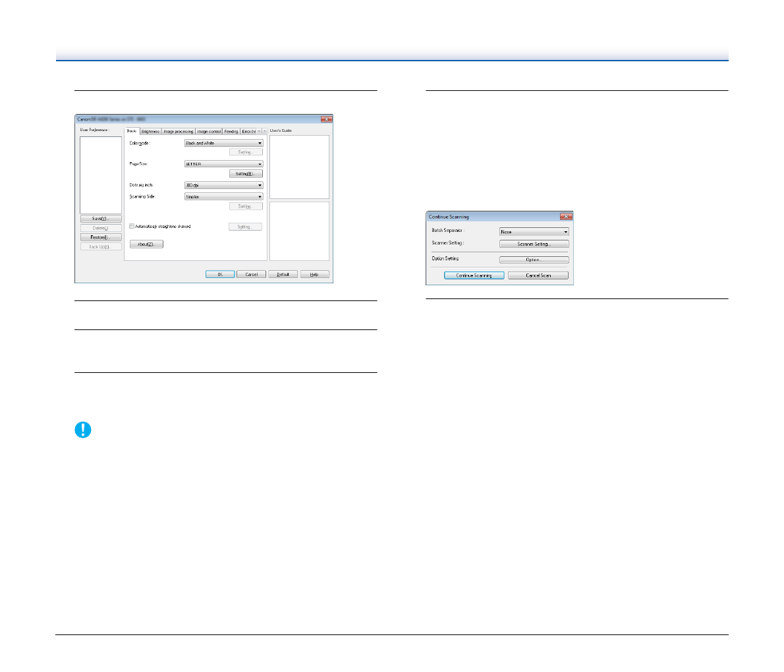Switch to the Image processing tab
784x672 pixels.
click(x=178, y=131)
